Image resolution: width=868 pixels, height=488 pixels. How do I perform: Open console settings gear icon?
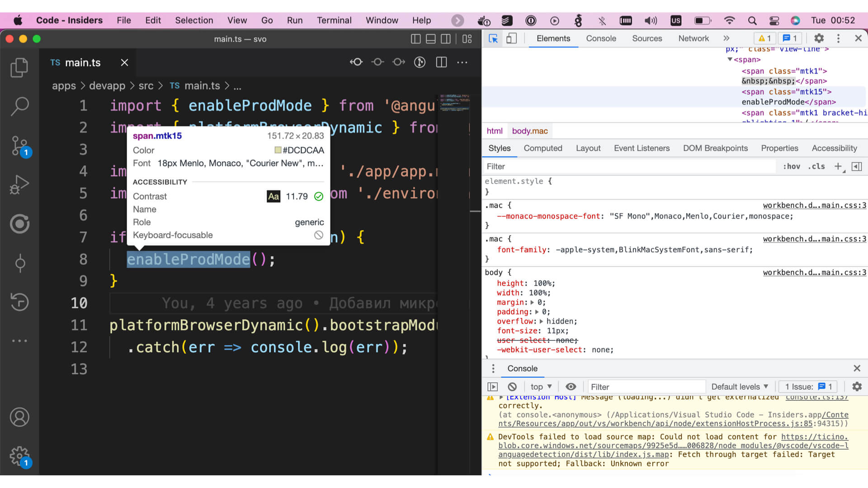(857, 387)
